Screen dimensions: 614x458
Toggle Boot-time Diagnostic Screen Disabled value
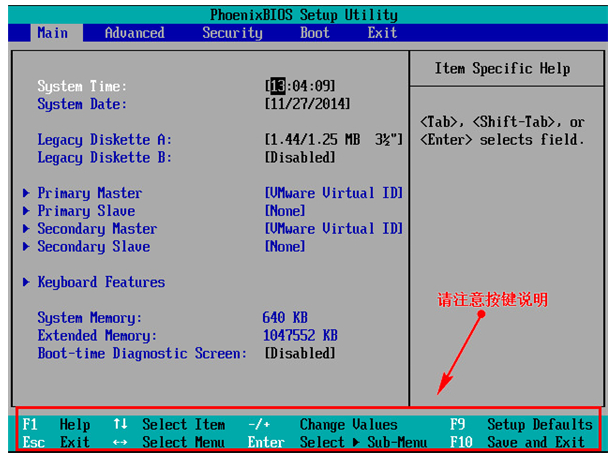coord(300,354)
